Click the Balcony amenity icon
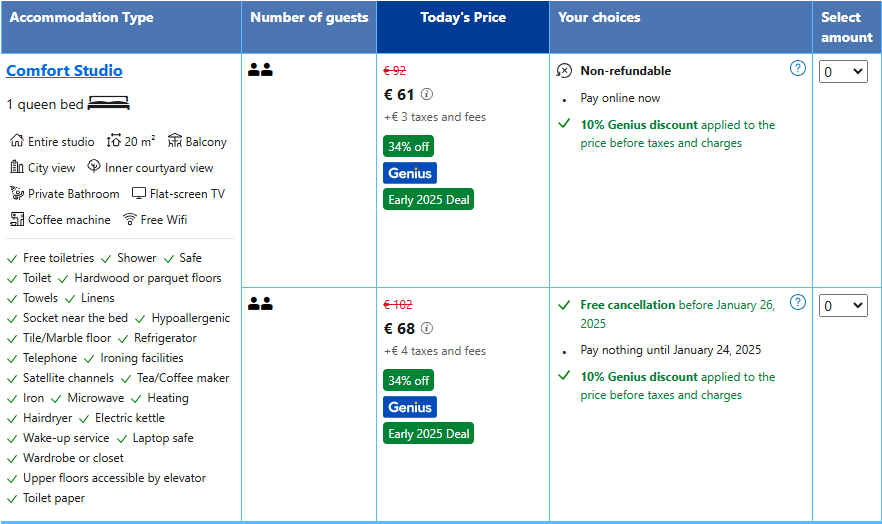The image size is (882, 524). pyautogui.click(x=175, y=141)
